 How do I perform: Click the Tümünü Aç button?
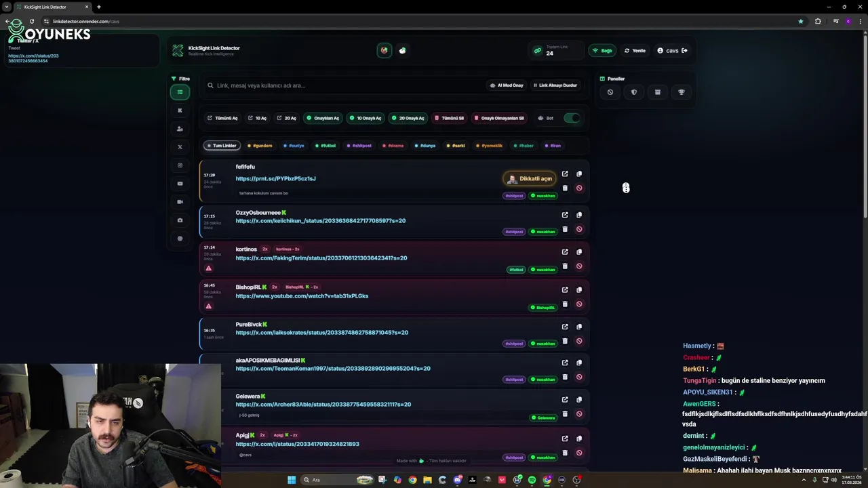pyautogui.click(x=222, y=118)
